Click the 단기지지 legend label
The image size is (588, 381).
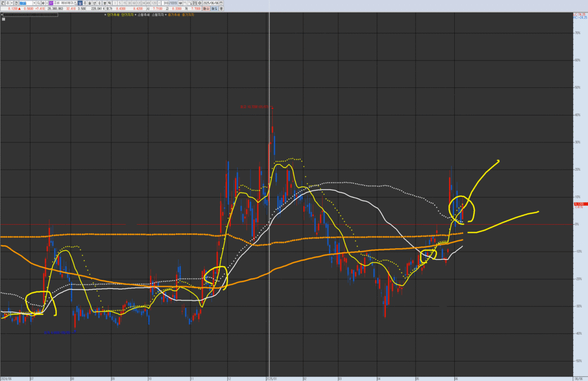[127, 15]
